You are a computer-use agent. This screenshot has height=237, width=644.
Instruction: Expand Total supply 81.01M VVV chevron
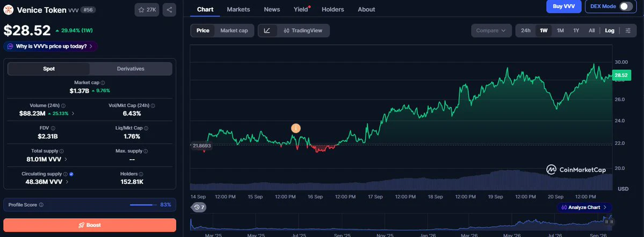(66, 159)
